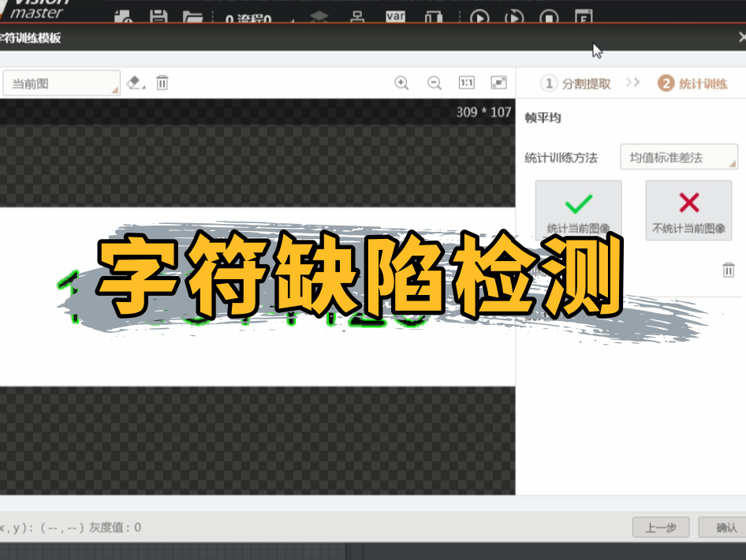Go back with the 上一步 button
The height and width of the screenshot is (560, 746).
click(660, 528)
